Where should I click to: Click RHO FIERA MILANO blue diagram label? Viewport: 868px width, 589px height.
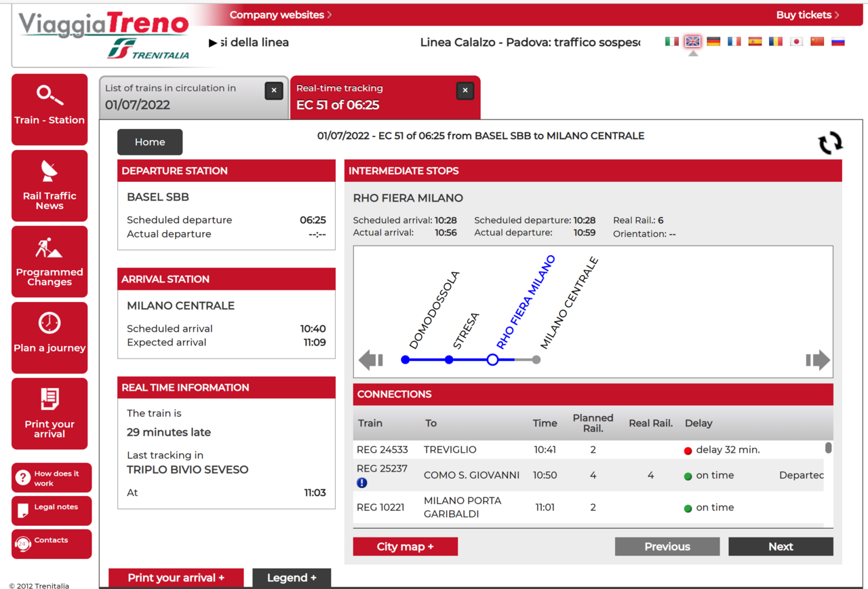tap(526, 302)
